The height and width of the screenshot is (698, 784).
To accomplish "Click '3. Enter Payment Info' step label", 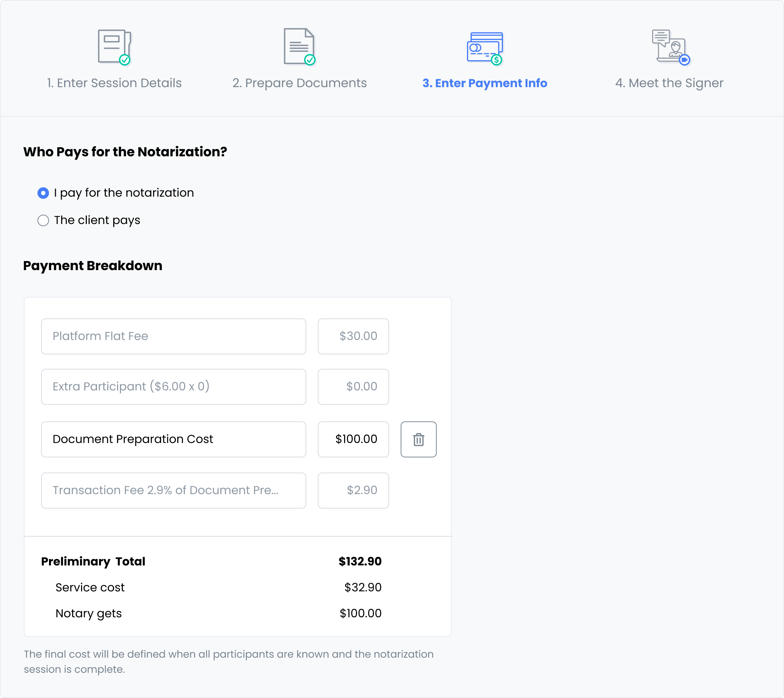I will 485,83.
